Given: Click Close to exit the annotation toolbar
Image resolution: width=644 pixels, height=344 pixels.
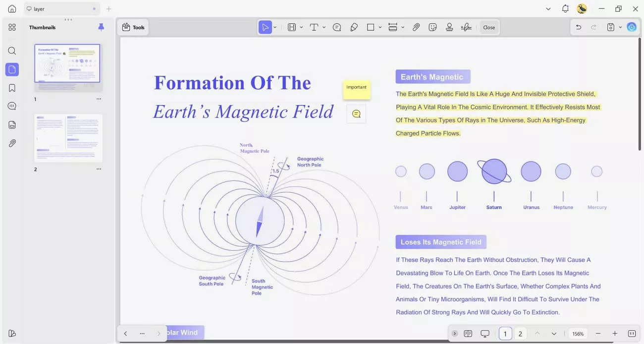Looking at the screenshot, I should tap(489, 27).
